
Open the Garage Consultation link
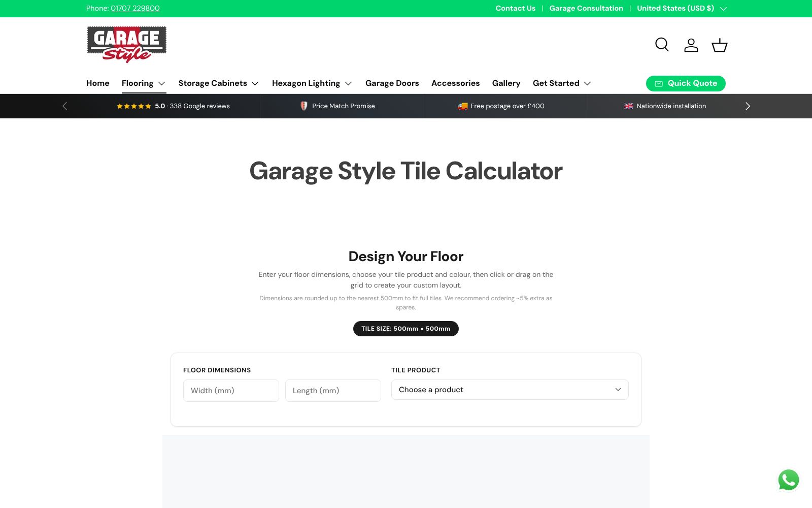586,8
